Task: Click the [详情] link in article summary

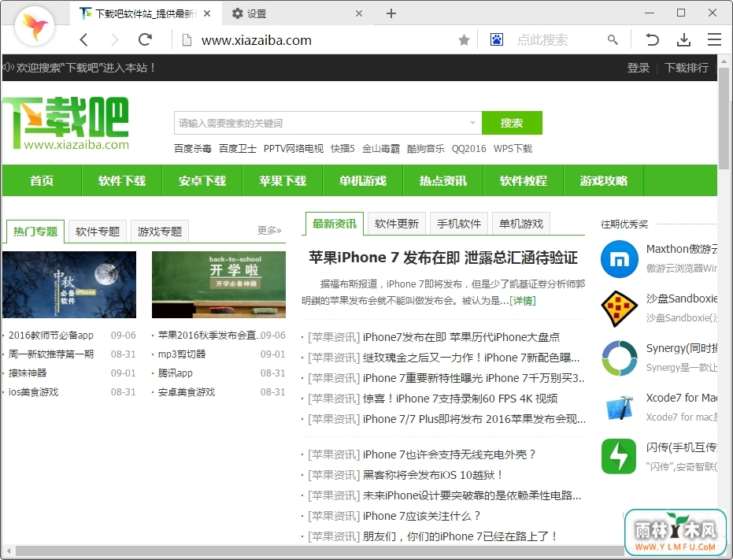Action: tap(523, 301)
